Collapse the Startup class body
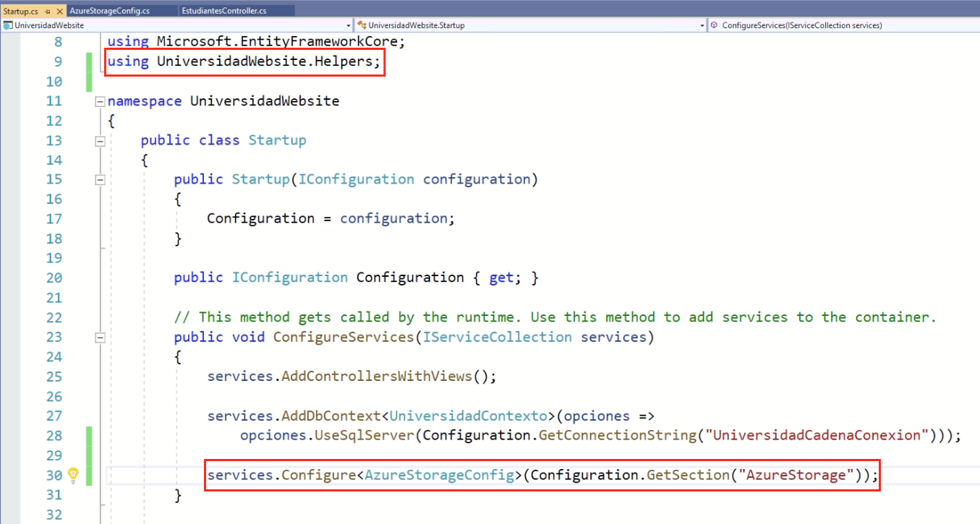980x524 pixels. (100, 140)
